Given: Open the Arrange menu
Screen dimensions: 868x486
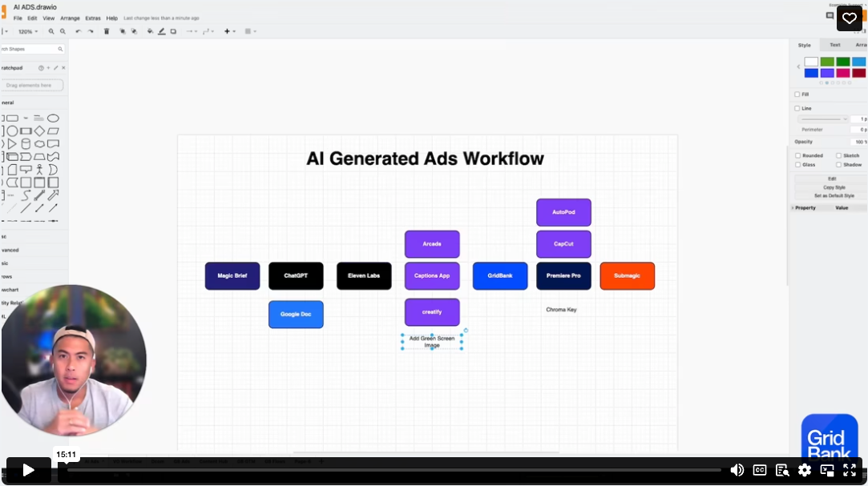Looking at the screenshot, I should tap(70, 18).
